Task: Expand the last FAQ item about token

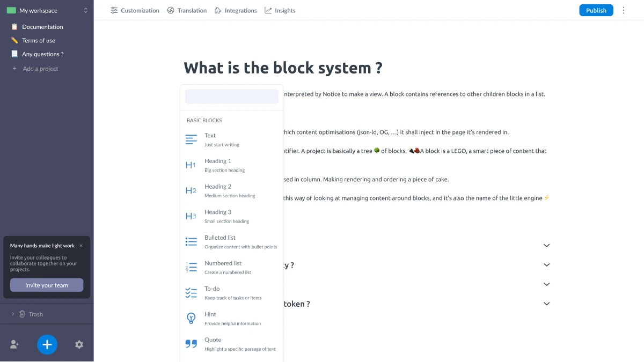Action: click(x=547, y=304)
